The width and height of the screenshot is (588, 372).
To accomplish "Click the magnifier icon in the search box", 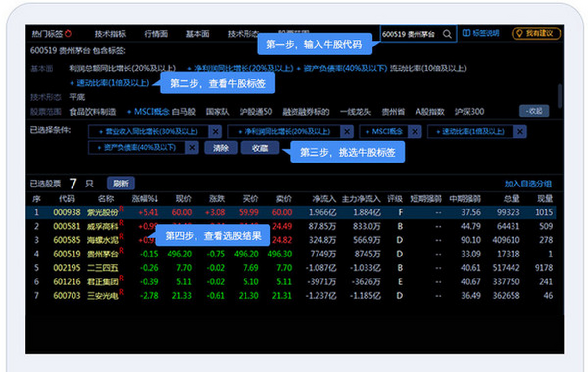I will 447,34.
